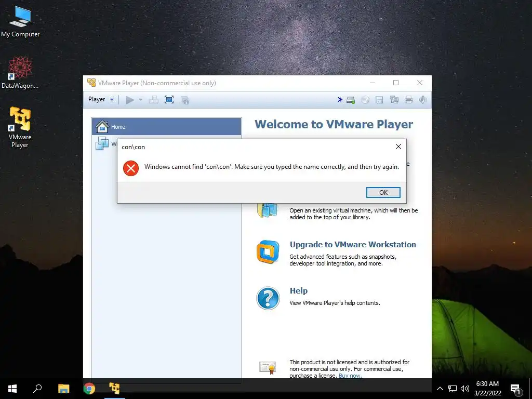The width and height of the screenshot is (532, 399).
Task: Select Home in the VMware library
Action: tap(167, 127)
